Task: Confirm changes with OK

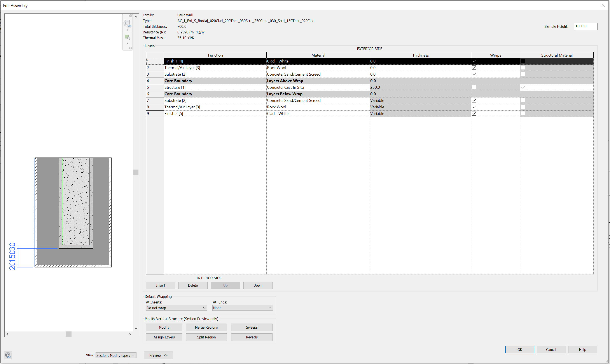Action: 519,349
